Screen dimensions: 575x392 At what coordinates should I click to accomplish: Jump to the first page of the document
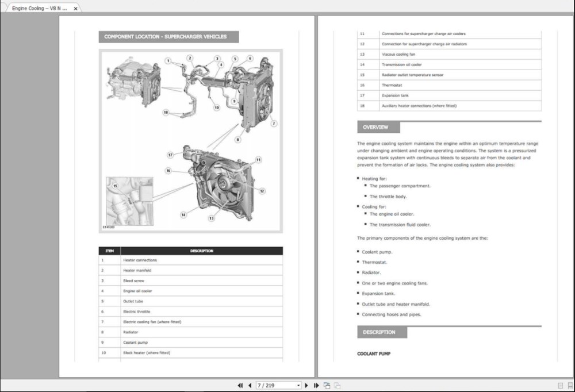tap(240, 386)
